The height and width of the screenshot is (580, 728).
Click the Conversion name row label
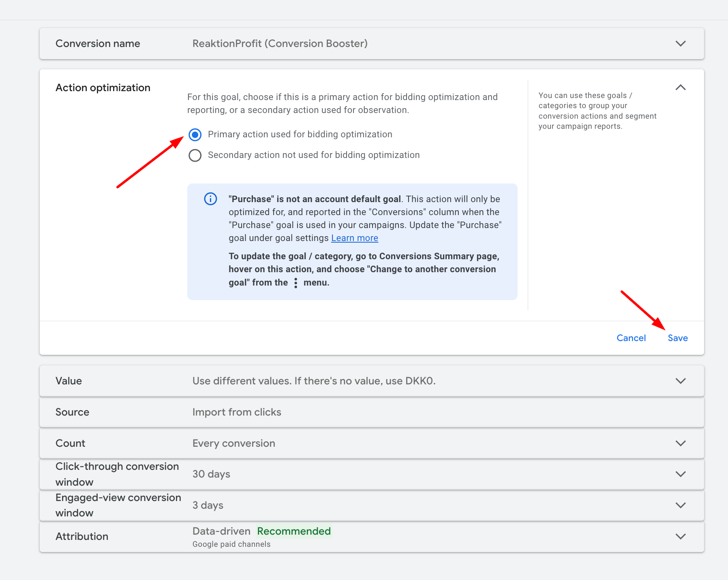coord(98,43)
